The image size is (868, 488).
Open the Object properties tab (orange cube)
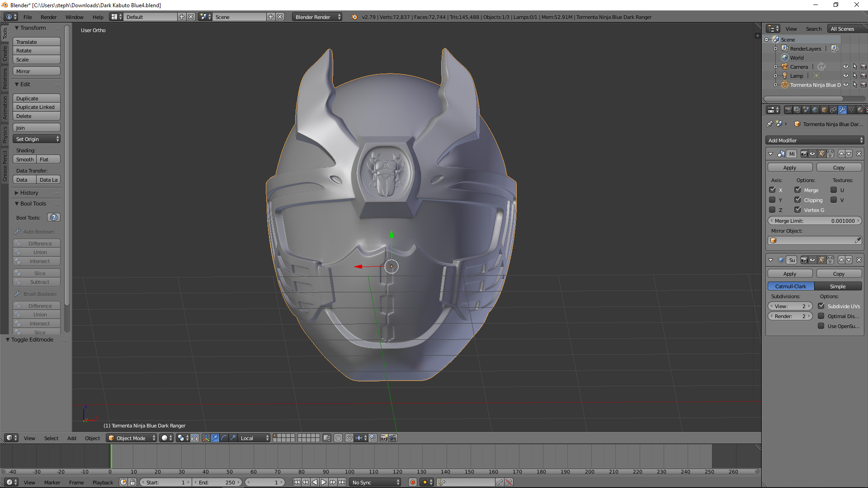tap(824, 110)
